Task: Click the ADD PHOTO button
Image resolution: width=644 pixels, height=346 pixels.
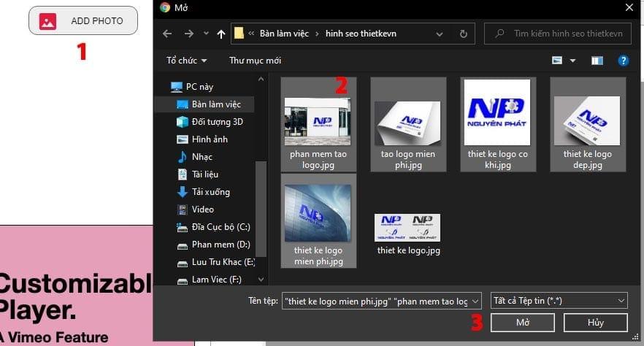Action: tap(83, 20)
